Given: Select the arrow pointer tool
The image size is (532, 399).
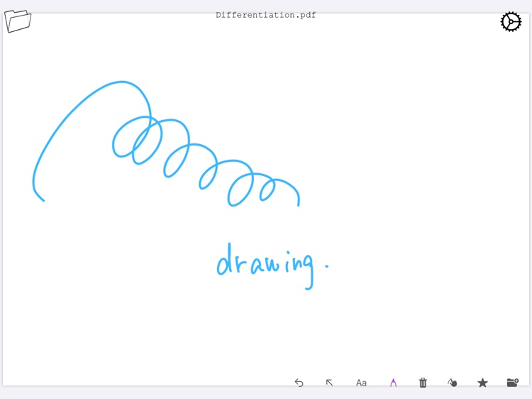Looking at the screenshot, I should pyautogui.click(x=329, y=383).
